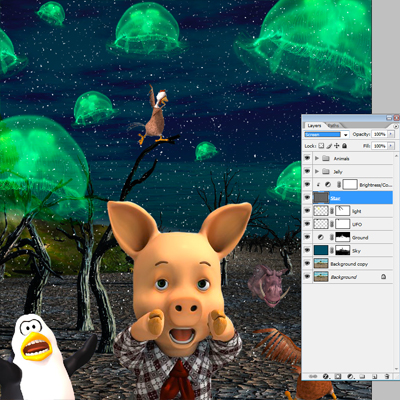Screen dimensions: 400x400
Task: Open the Opacity slider arrow
Action: (391, 134)
